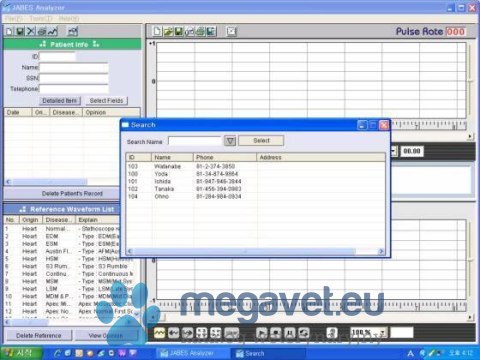Click the SSN input field
Viewport: 480px width, 360px height.
[x=74, y=78]
